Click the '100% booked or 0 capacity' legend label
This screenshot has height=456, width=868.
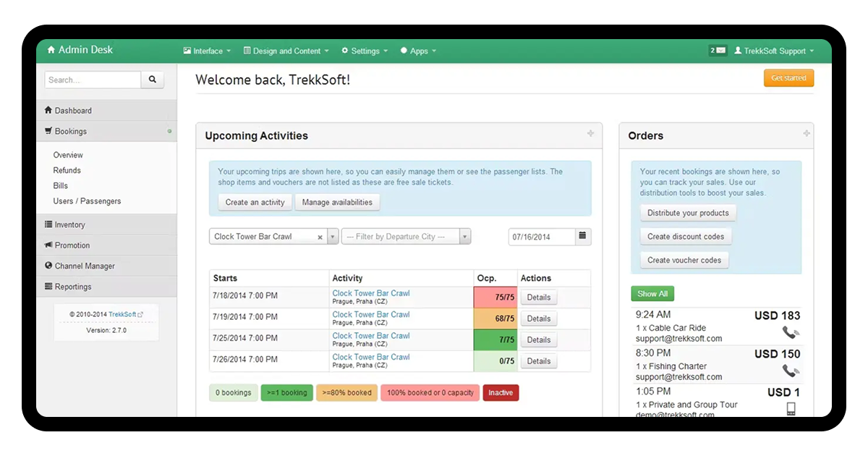pos(430,393)
